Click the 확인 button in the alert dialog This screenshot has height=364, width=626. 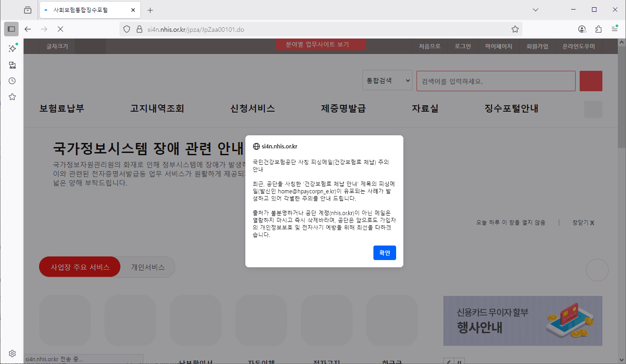[x=384, y=253]
